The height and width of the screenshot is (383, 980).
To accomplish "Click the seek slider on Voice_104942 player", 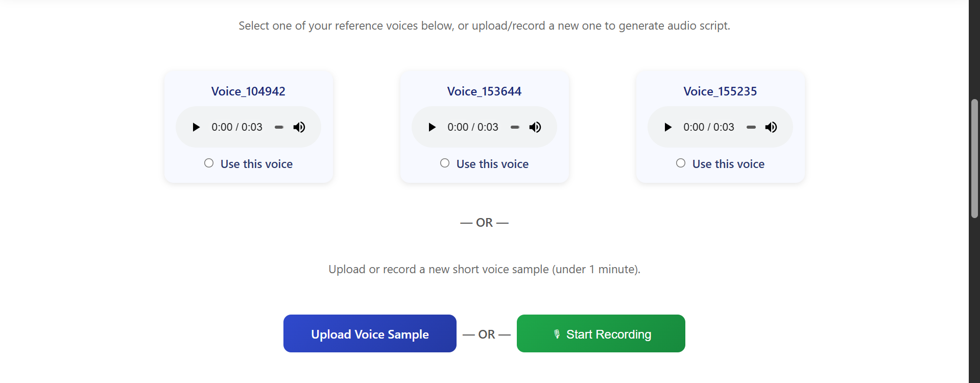I will (x=279, y=127).
